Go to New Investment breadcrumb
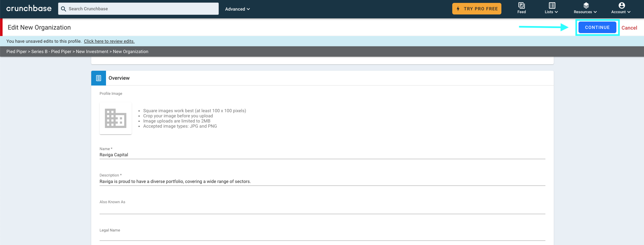 [x=92, y=51]
